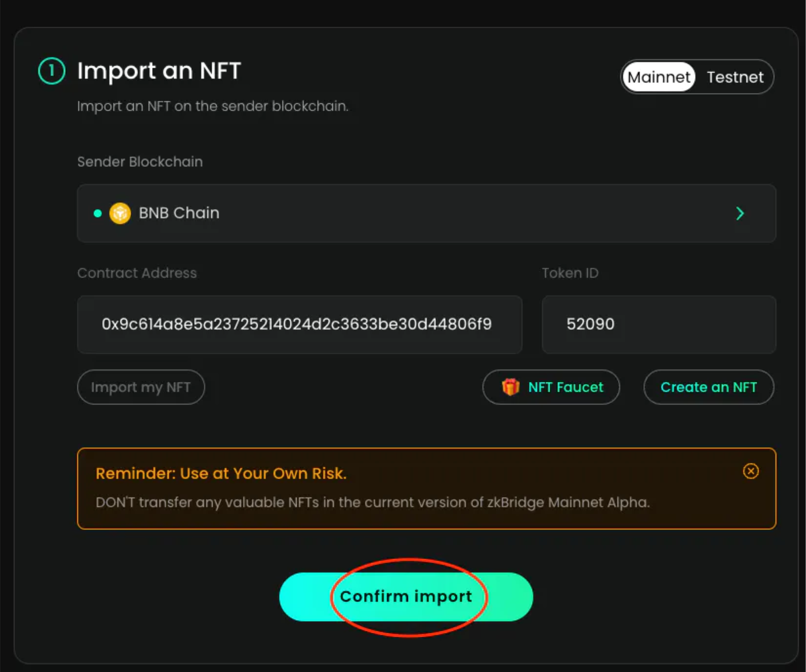806x672 pixels.
Task: Switch network to Mainnet
Action: (658, 77)
